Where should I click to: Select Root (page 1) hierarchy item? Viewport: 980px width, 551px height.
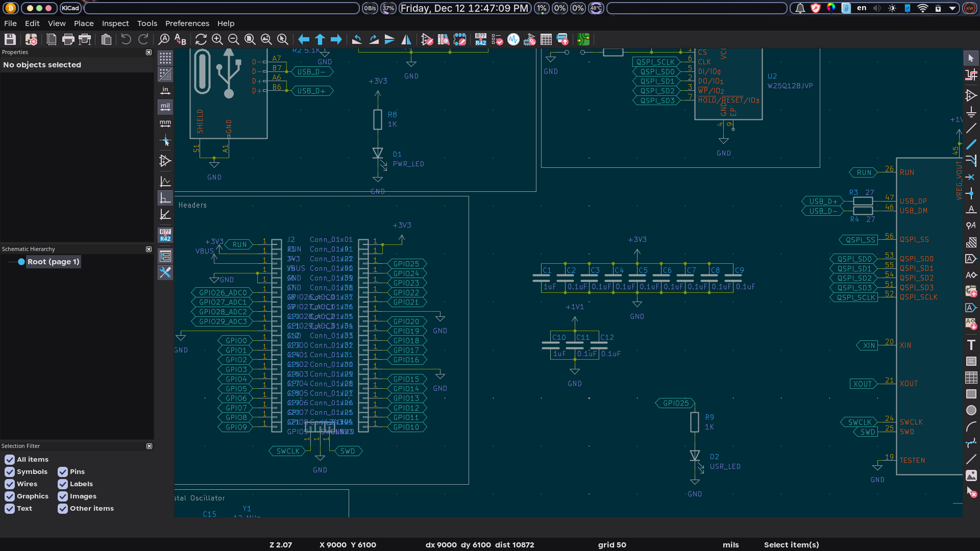(53, 262)
